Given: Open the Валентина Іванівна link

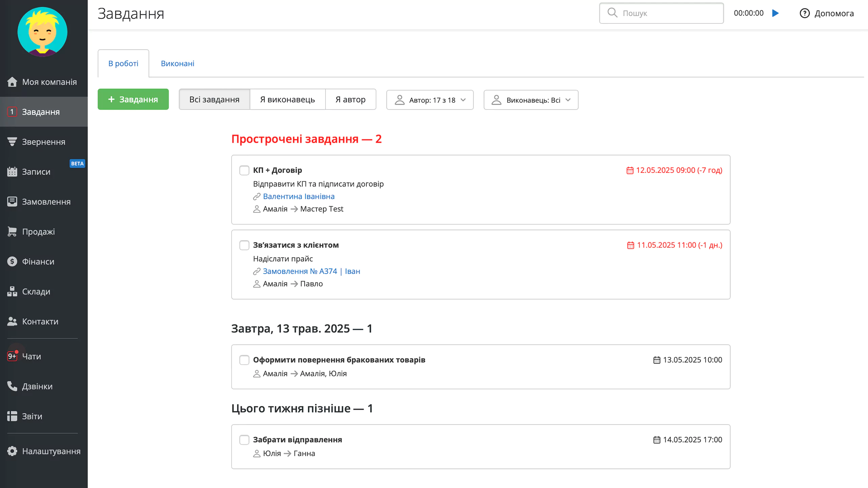Looking at the screenshot, I should pyautogui.click(x=299, y=196).
